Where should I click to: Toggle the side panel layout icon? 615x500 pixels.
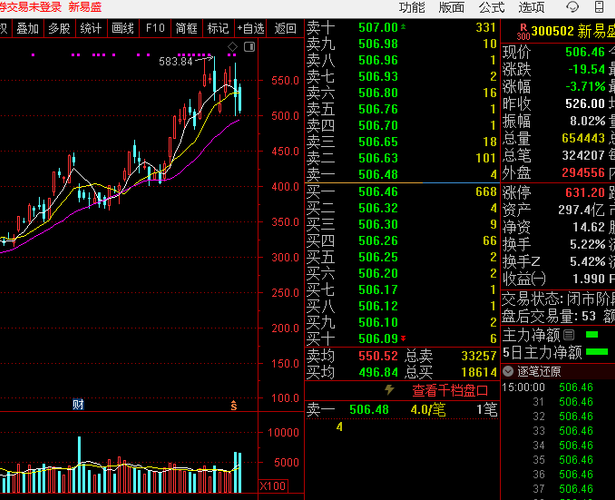point(249,47)
